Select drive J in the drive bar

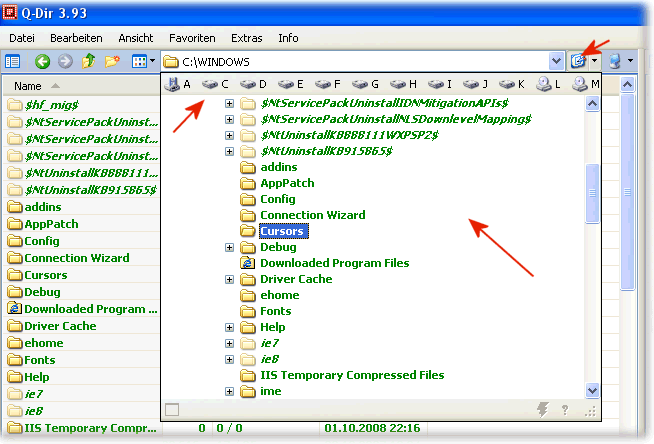point(475,85)
